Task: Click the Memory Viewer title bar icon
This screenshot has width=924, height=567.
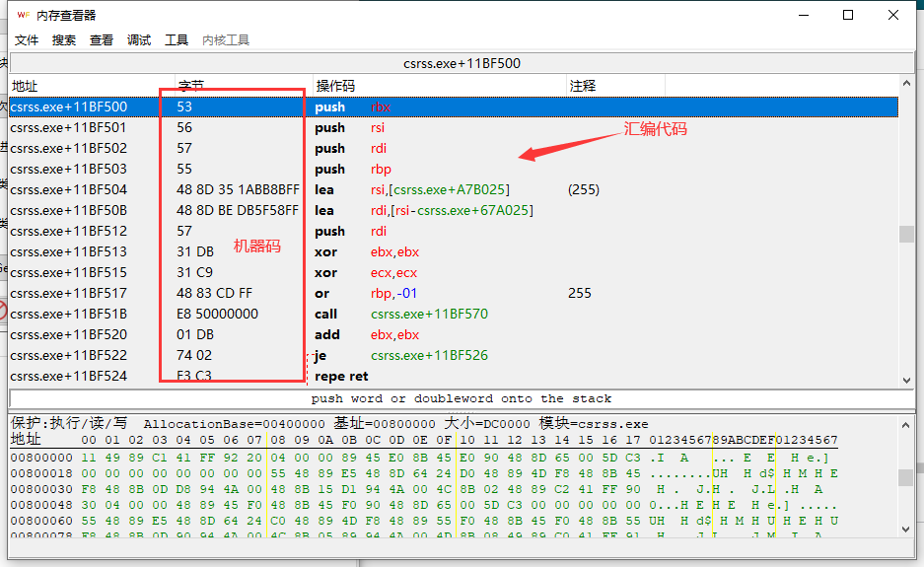Action: point(24,15)
